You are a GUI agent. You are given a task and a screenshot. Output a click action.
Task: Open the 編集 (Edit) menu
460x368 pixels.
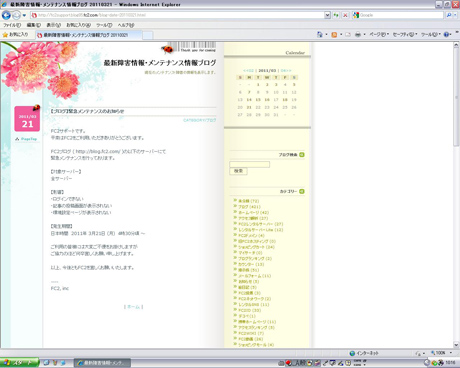tap(34, 25)
